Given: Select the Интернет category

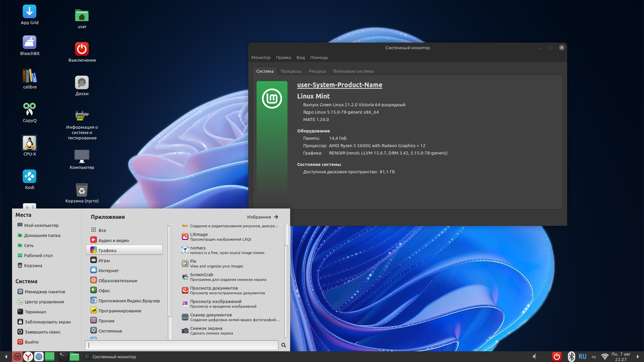Looking at the screenshot, I should click(124, 270).
